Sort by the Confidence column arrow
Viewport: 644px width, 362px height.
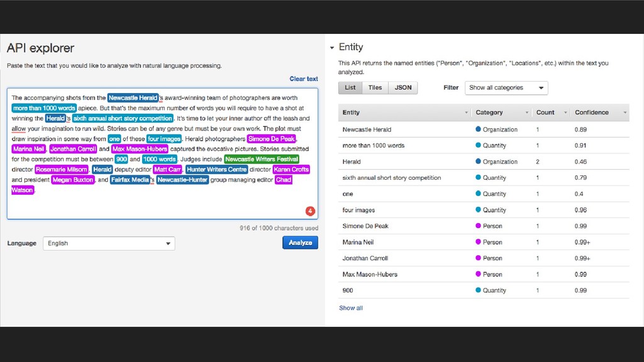tap(625, 112)
